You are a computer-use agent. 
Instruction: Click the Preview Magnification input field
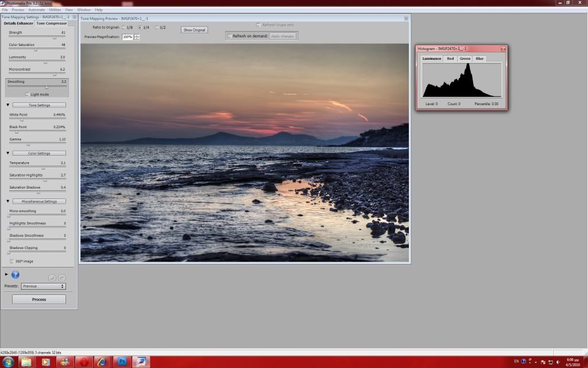tap(127, 37)
